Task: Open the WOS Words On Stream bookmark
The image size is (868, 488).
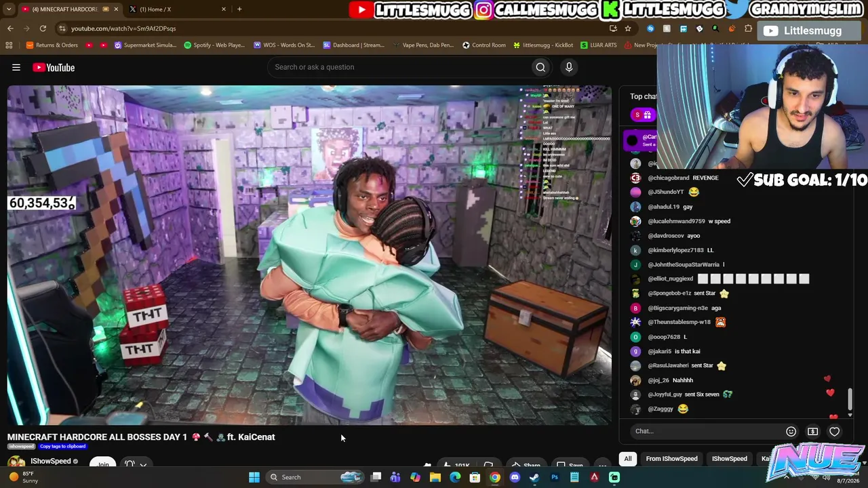Action: pyautogui.click(x=284, y=45)
